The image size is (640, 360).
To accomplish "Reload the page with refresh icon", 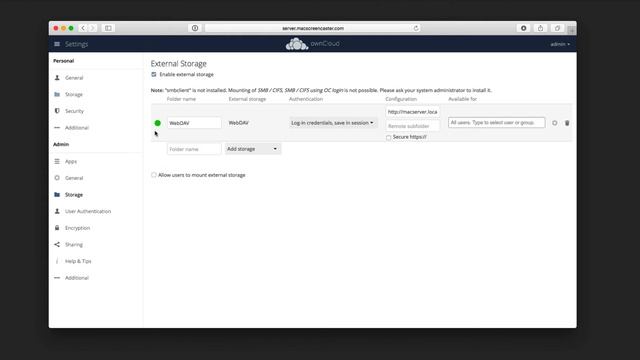I will [x=416, y=28].
